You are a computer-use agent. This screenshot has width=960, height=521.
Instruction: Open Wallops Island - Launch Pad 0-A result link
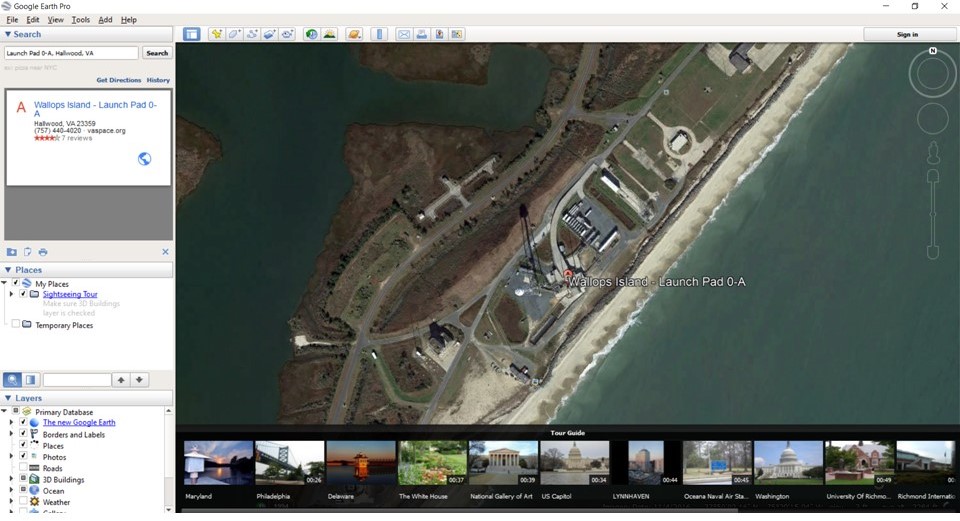(x=95, y=109)
